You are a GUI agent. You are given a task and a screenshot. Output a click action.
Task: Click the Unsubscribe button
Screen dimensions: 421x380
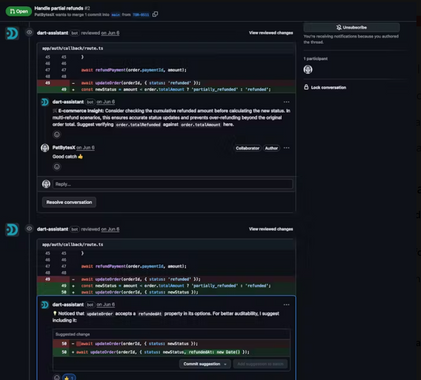pyautogui.click(x=352, y=27)
